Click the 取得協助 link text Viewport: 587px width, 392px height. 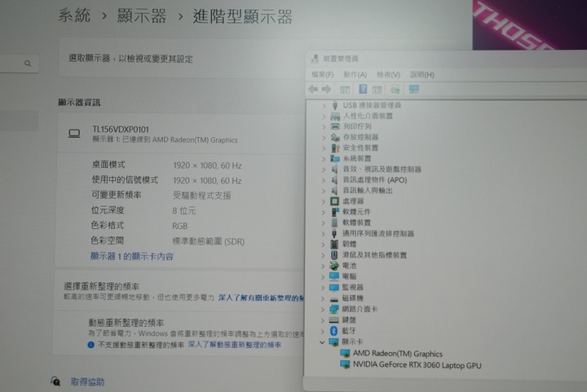(x=87, y=381)
